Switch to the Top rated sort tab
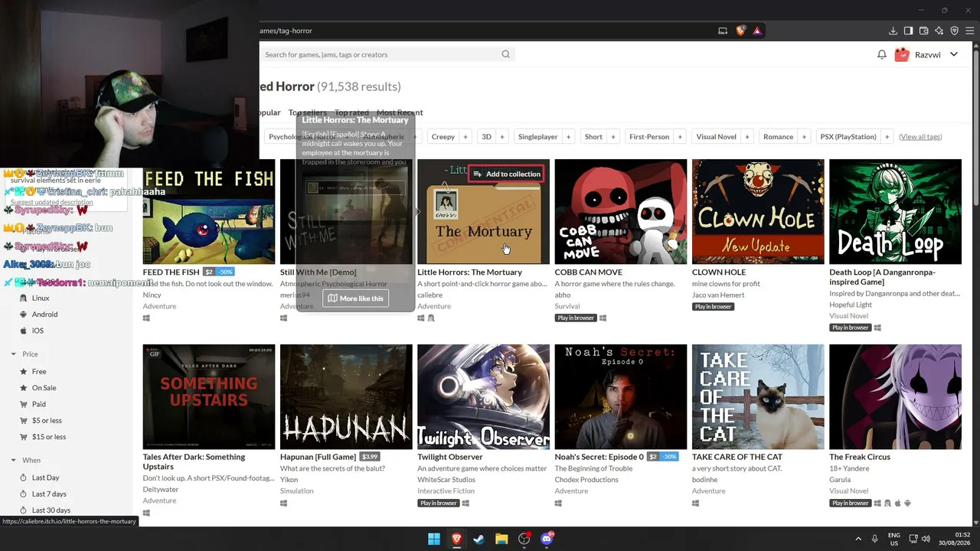 tap(351, 112)
